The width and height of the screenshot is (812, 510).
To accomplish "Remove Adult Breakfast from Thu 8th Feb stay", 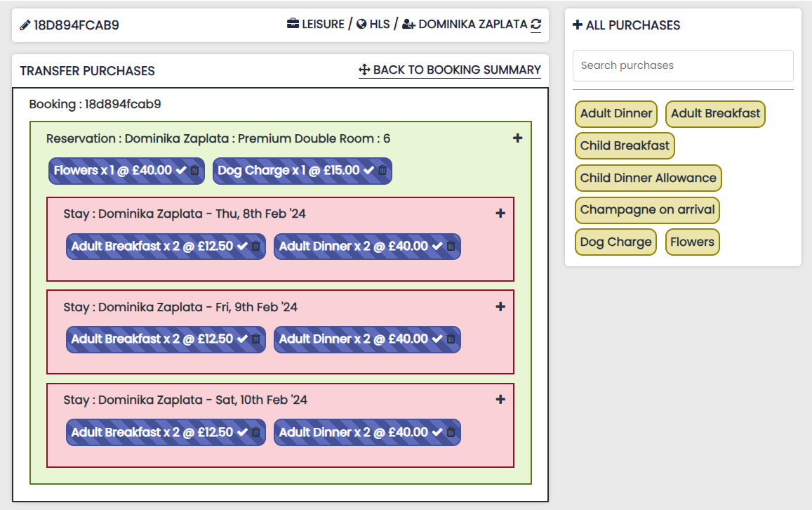I will [x=256, y=247].
